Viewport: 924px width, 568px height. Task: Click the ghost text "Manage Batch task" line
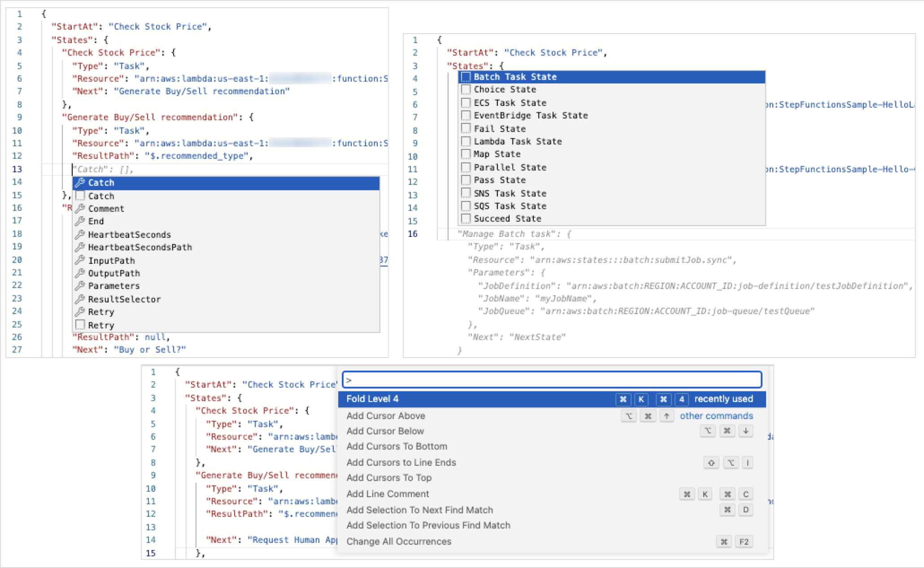pyautogui.click(x=514, y=234)
